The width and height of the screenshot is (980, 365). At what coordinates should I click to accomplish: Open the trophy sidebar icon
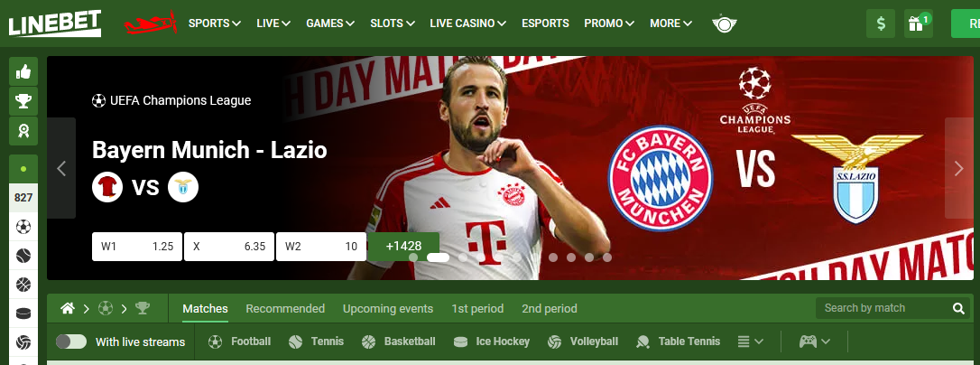23,101
